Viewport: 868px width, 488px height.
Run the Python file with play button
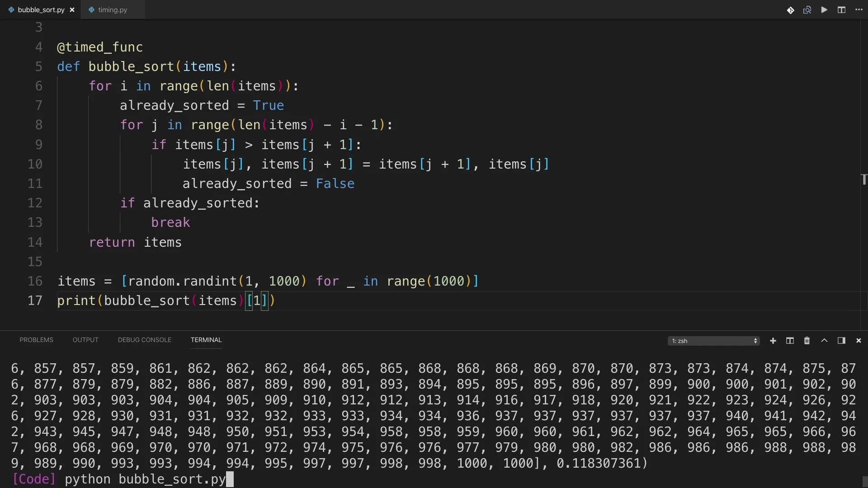coord(824,10)
